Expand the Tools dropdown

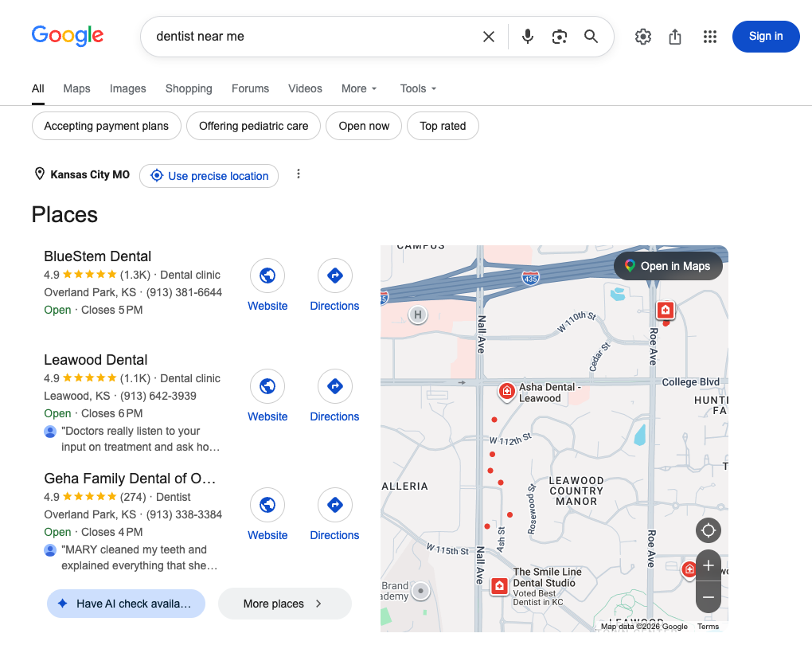[418, 88]
